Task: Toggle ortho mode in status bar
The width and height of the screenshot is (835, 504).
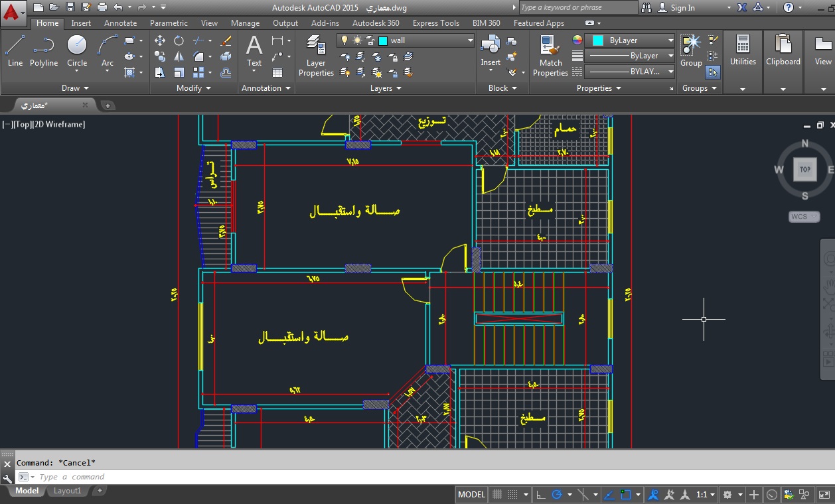Action: click(x=541, y=495)
